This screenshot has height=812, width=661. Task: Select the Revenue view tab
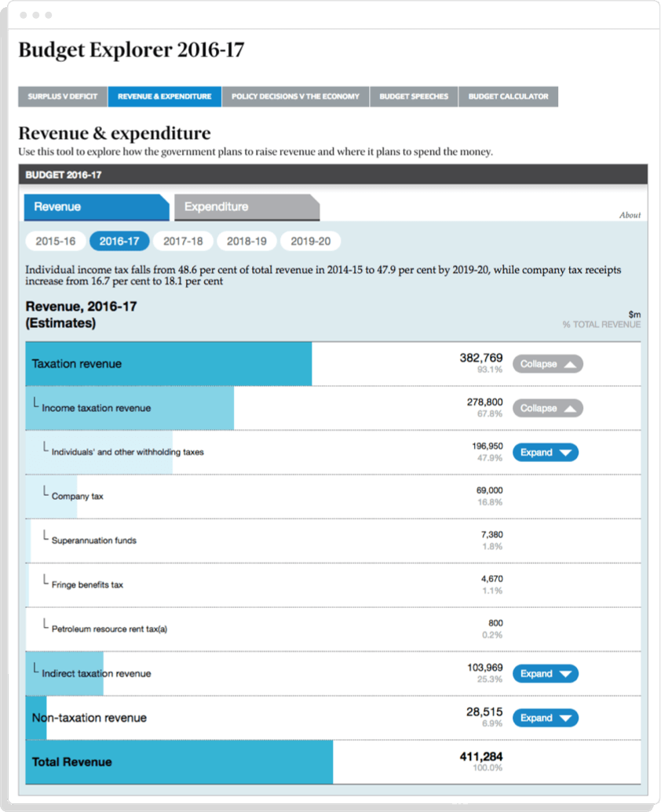coord(96,207)
